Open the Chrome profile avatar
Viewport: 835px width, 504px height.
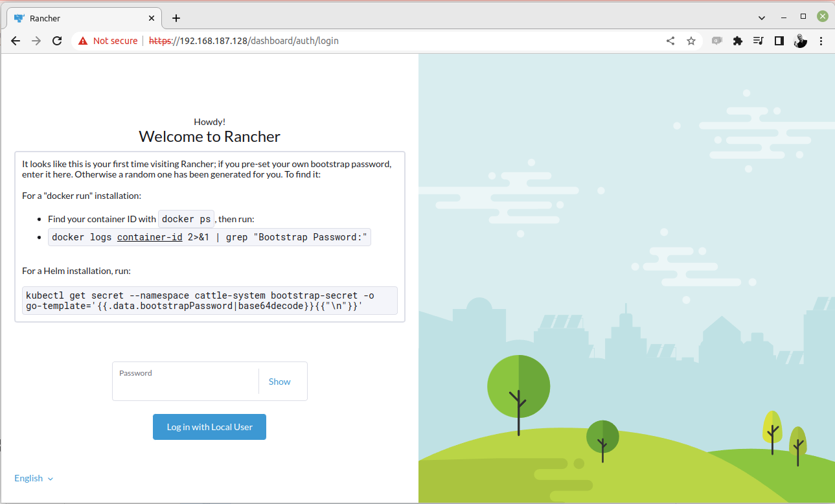pyautogui.click(x=800, y=41)
